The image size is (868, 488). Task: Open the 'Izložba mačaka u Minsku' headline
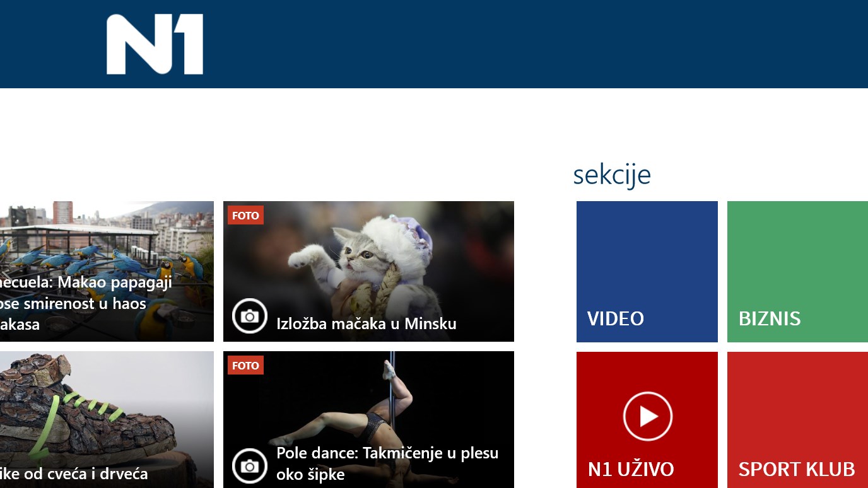point(367,324)
